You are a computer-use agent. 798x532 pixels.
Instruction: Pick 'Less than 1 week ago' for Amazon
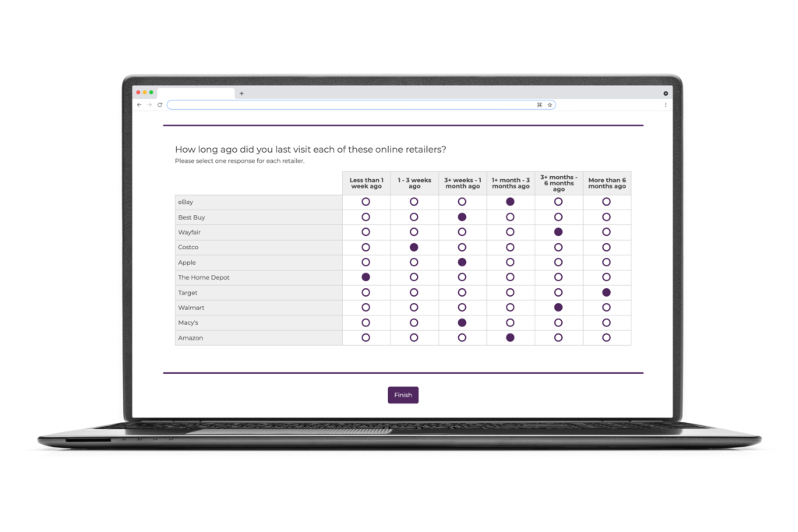click(365, 337)
